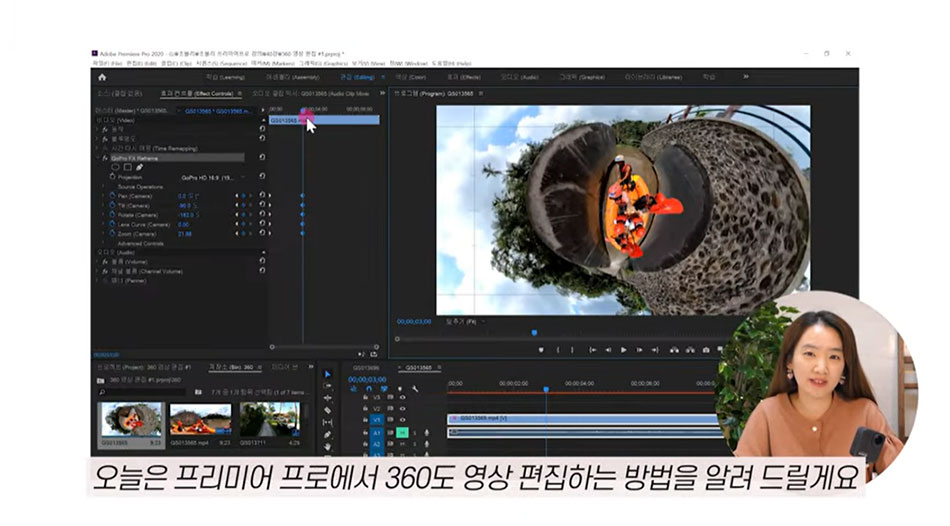Click the Home icon in workspace bar
The height and width of the screenshot is (526, 950).
102,77
